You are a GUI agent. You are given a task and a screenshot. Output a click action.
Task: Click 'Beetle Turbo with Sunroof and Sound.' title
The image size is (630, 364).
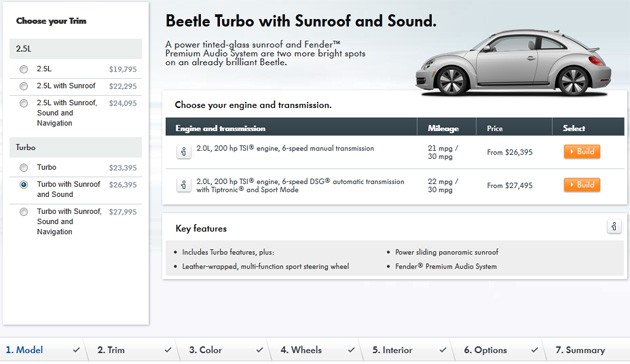301,21
